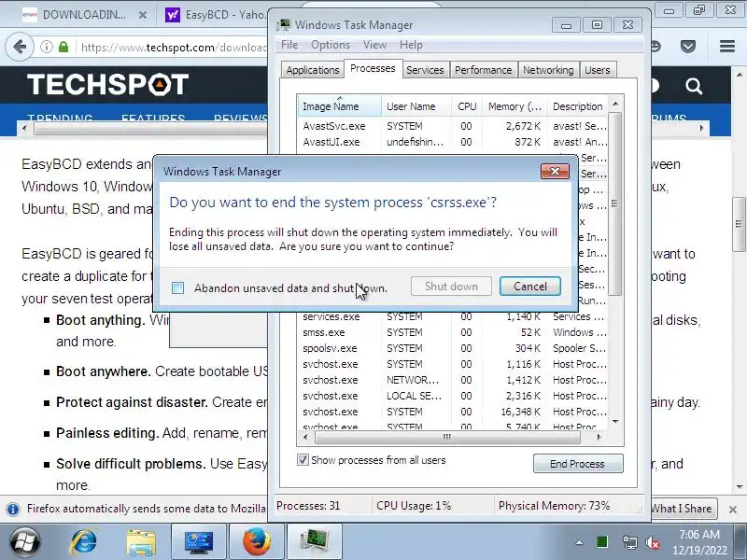Open the Networking tab
Screen dimensions: 747x560
click(548, 70)
